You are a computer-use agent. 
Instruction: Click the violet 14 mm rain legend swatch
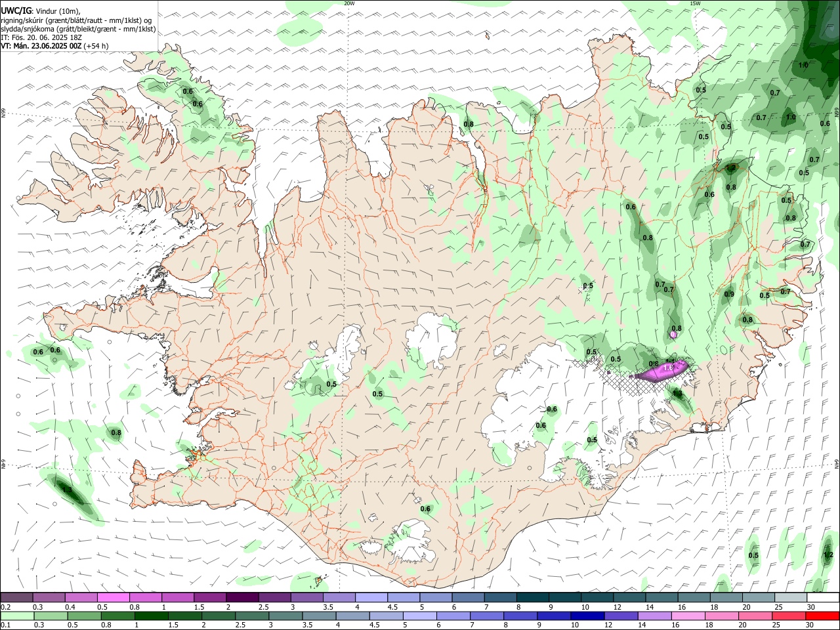(x=654, y=616)
